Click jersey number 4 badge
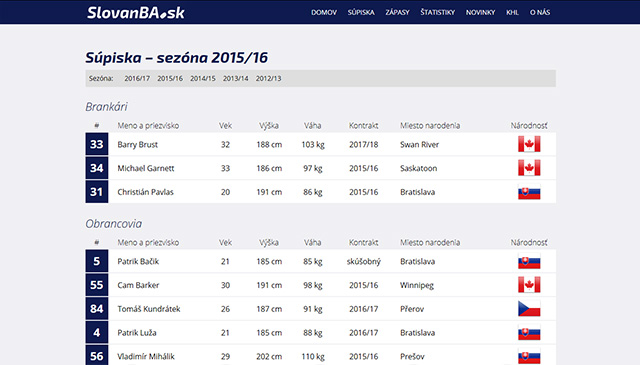 97,333
